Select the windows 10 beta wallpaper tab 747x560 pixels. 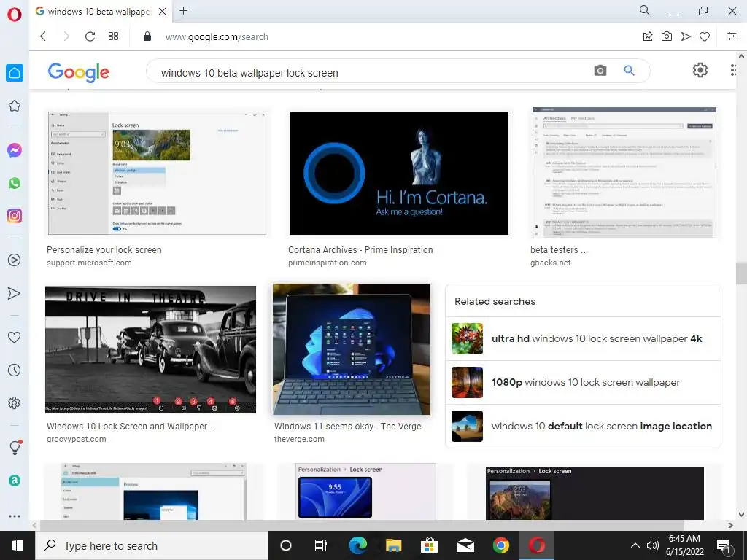pyautogui.click(x=98, y=12)
